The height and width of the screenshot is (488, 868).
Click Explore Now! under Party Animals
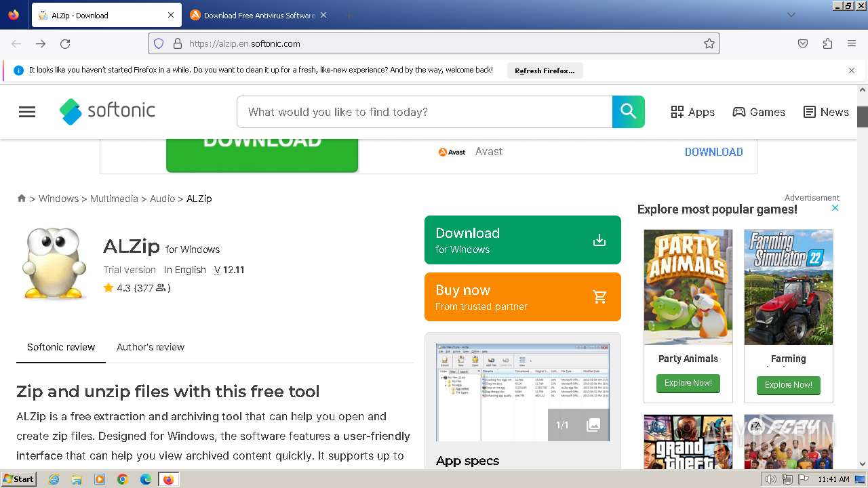tap(688, 383)
